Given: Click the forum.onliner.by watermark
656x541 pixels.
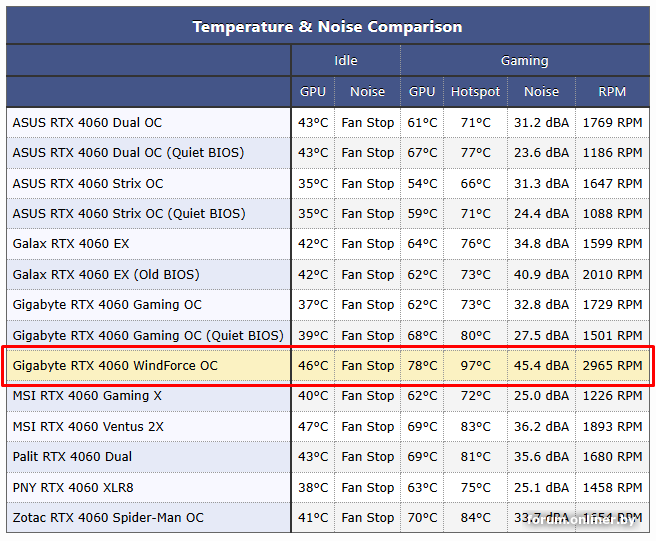Looking at the screenshot, I should [580, 520].
